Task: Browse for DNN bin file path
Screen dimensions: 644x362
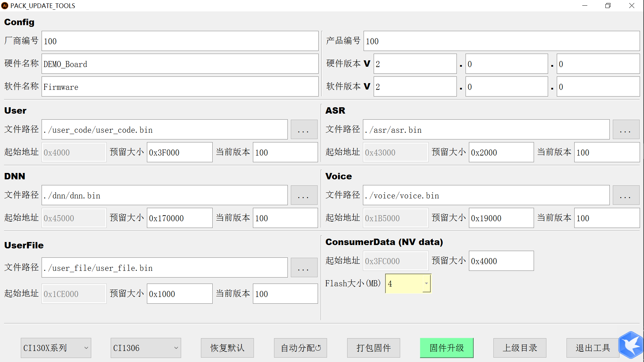Action: pos(304,195)
